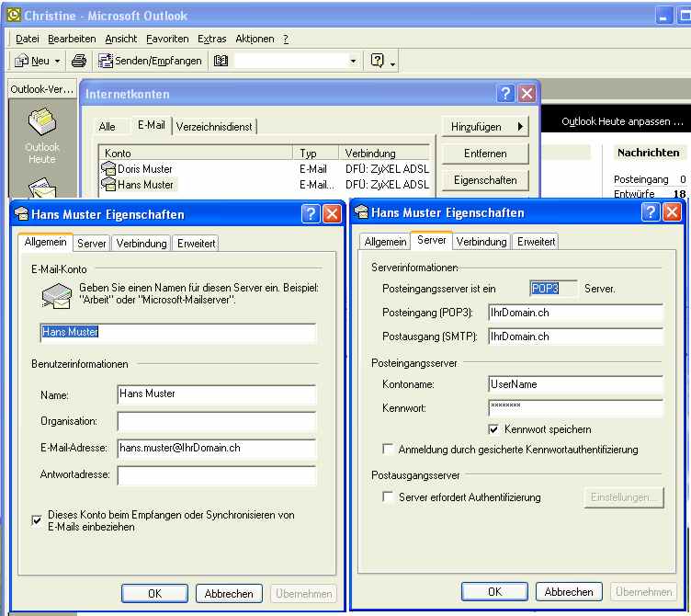The image size is (691, 616).
Task: Click Posteingang link under Nachrichten
Action: click(x=640, y=179)
